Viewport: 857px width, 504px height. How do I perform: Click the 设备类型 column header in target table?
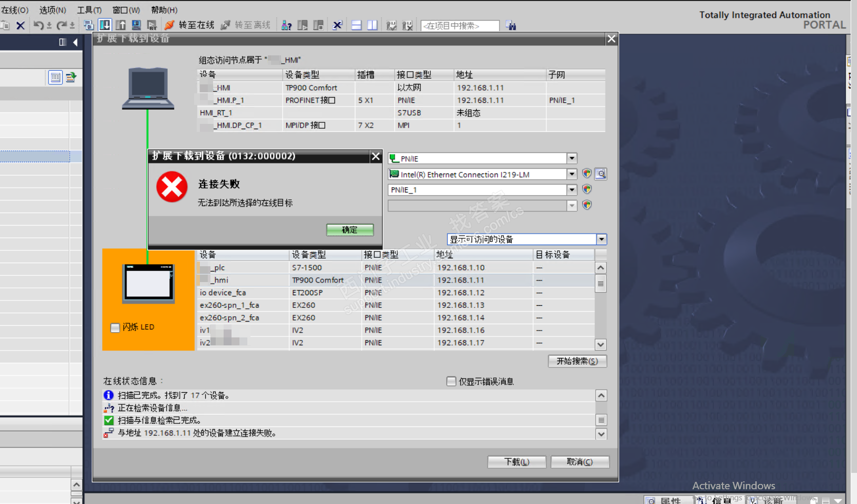[x=325, y=255]
